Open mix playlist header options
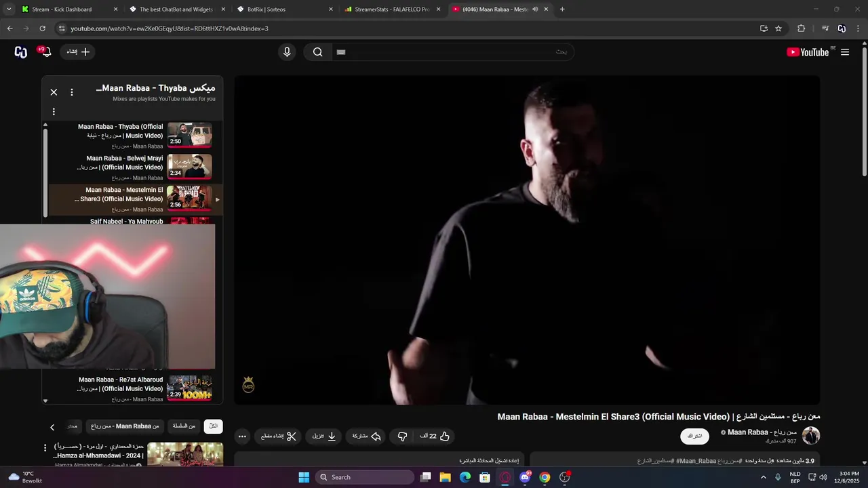This screenshot has width=868, height=488. tap(72, 92)
